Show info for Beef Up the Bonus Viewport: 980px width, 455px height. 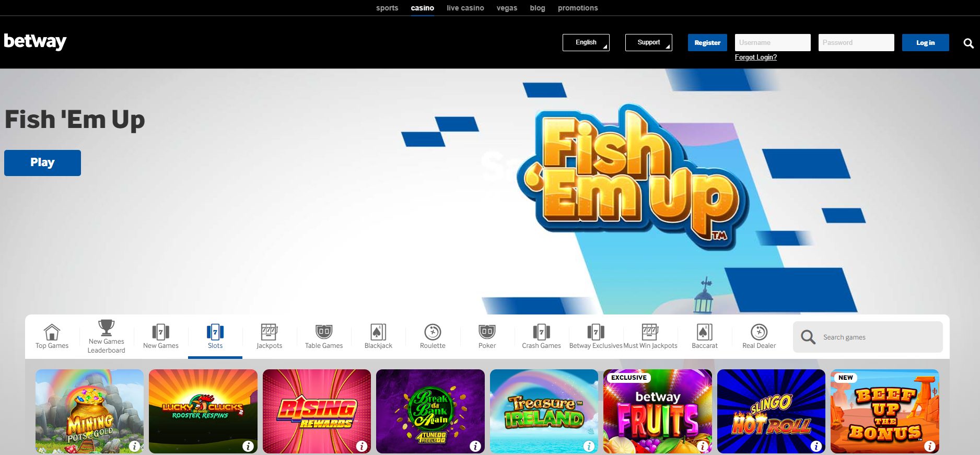click(x=930, y=446)
